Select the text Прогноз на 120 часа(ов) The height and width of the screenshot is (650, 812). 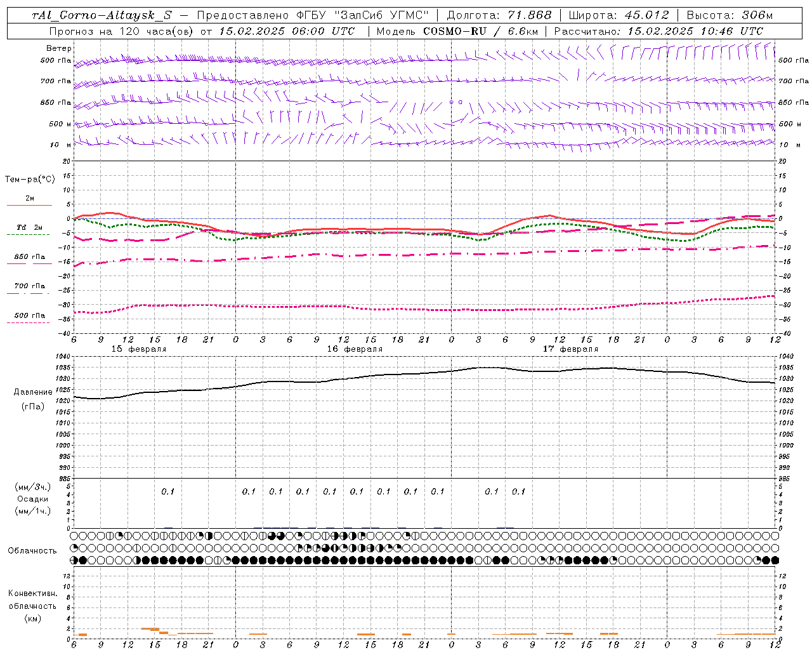[122, 31]
